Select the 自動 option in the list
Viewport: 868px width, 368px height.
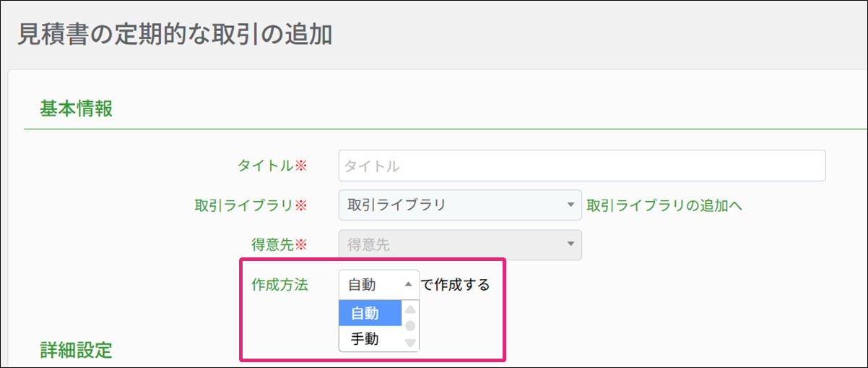click(370, 313)
